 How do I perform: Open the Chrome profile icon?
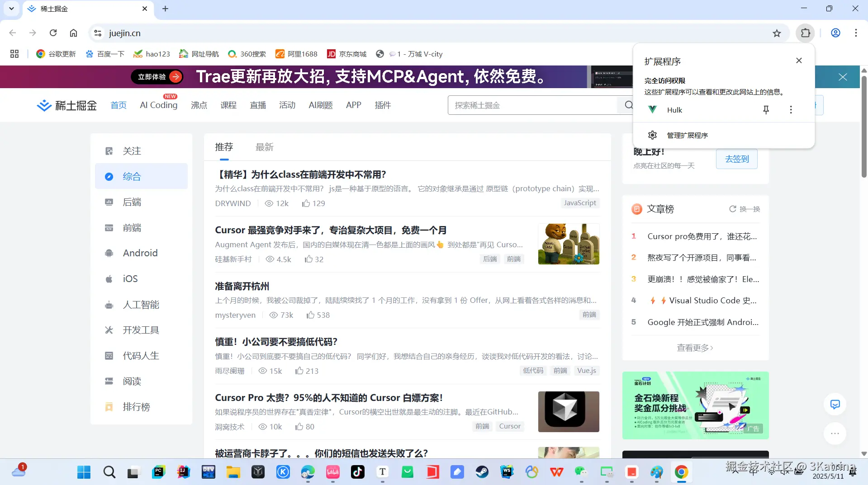pyautogui.click(x=835, y=33)
